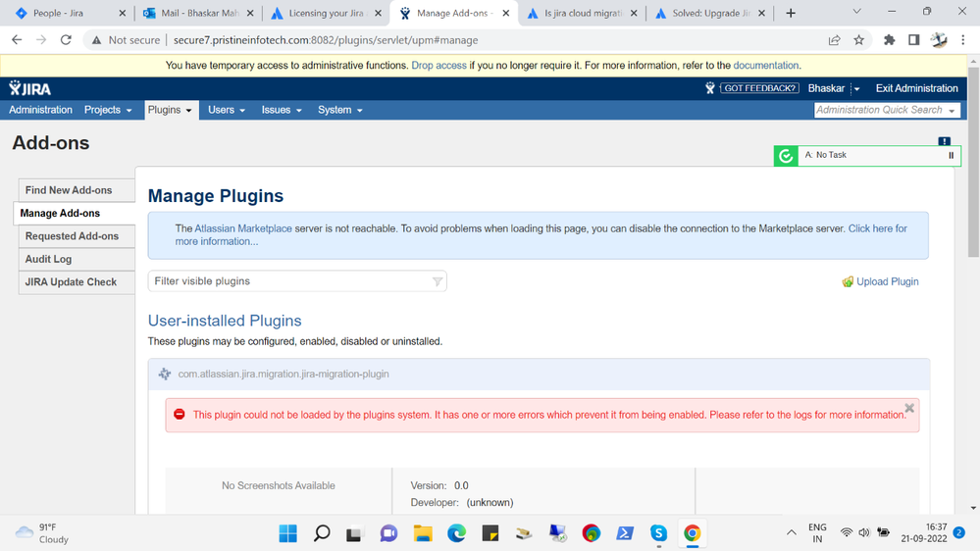The height and width of the screenshot is (551, 980).
Task: Click the red error icon in message
Action: (x=180, y=414)
